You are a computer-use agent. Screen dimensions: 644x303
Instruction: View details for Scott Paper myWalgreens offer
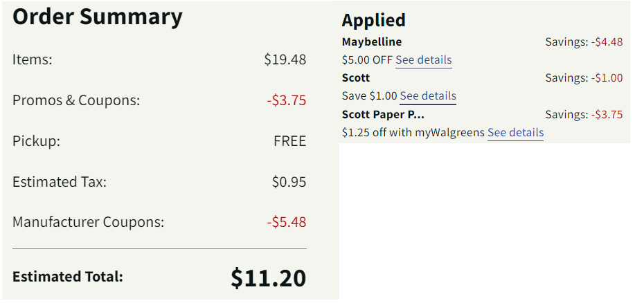pyautogui.click(x=515, y=132)
